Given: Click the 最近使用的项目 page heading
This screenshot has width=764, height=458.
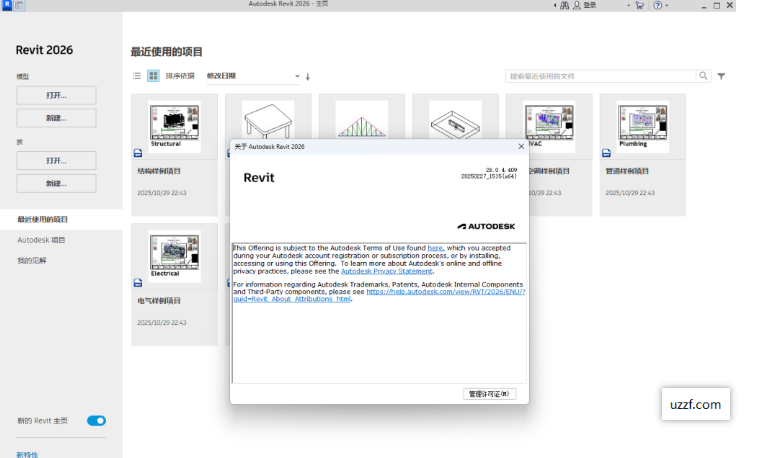Looking at the screenshot, I should (x=167, y=52).
